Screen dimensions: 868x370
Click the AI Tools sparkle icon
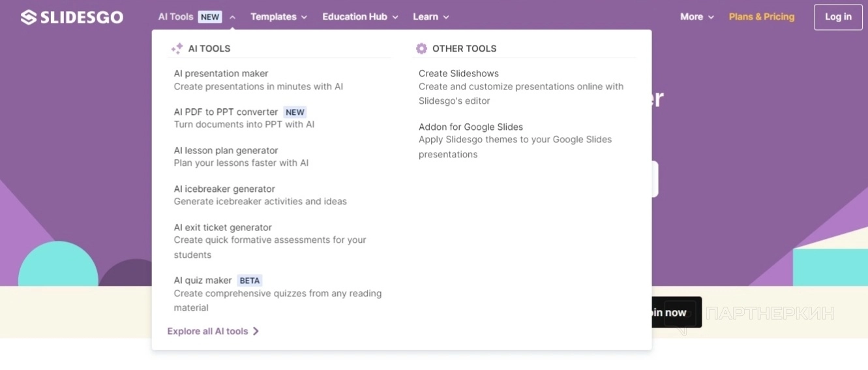coord(177,48)
